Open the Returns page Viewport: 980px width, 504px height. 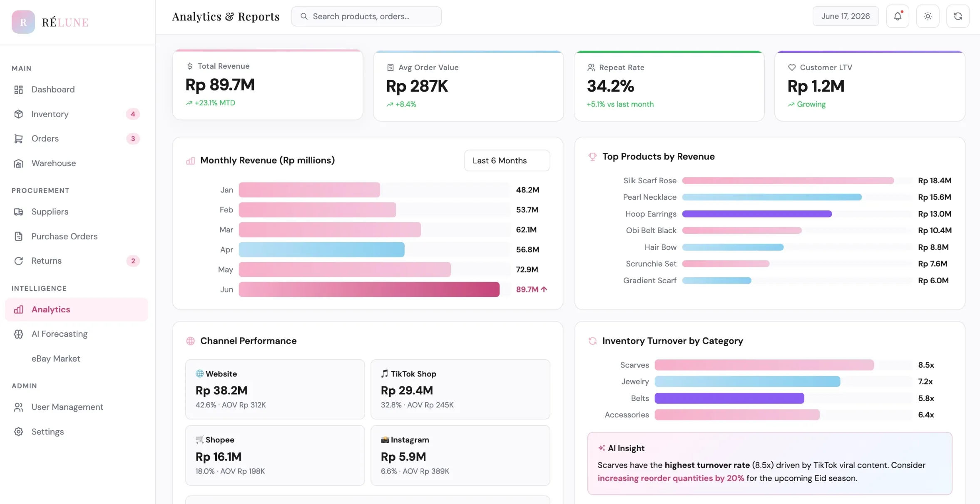click(77, 261)
